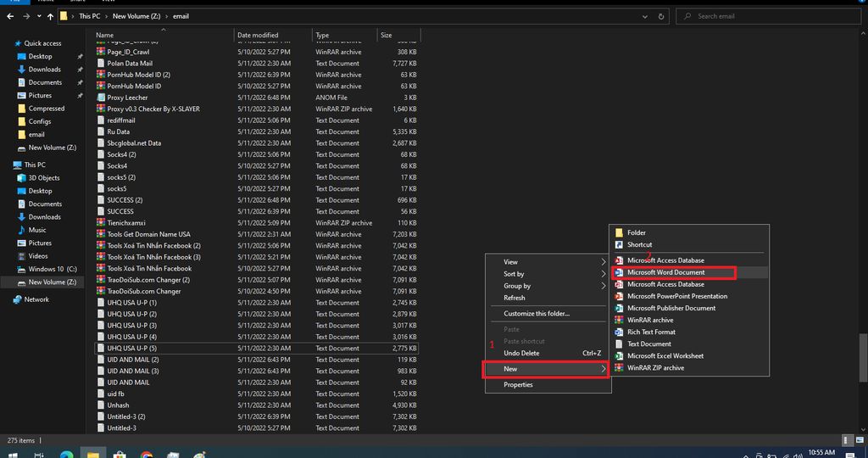Create new WinRAR archive from submenu

[x=689, y=320]
